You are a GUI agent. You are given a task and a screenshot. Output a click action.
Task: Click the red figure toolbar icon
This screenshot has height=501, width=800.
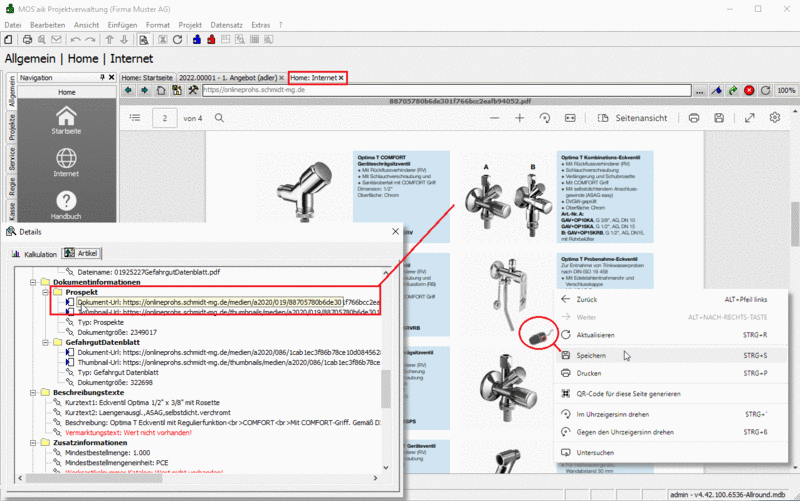[x=211, y=39]
